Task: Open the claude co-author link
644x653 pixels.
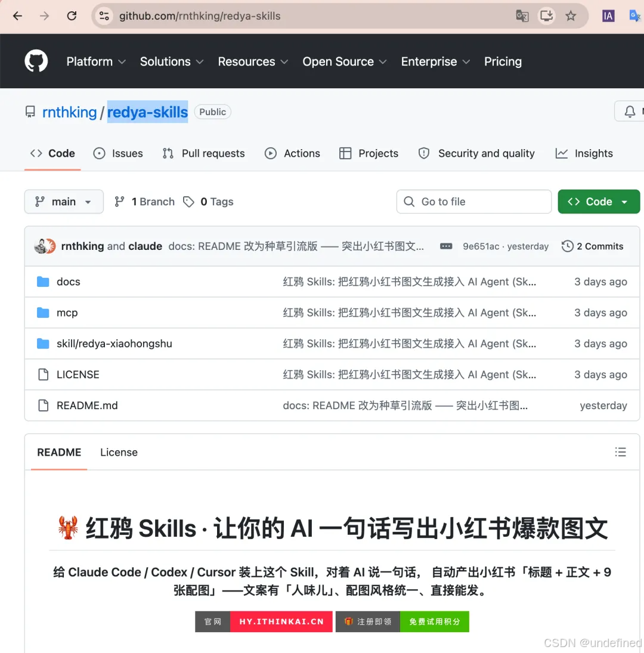Action: (x=145, y=246)
